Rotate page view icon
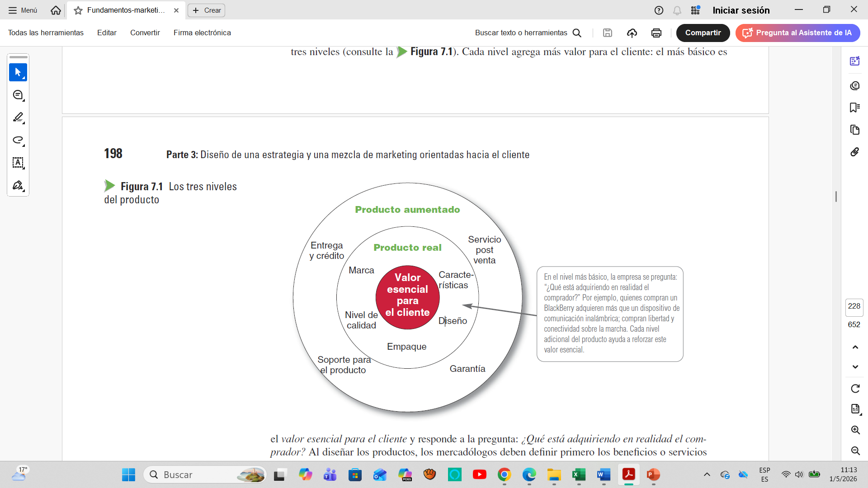The image size is (868, 488). pyautogui.click(x=855, y=389)
